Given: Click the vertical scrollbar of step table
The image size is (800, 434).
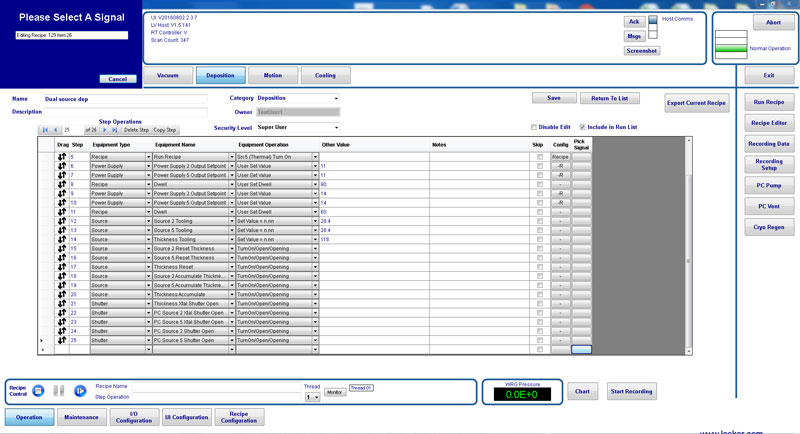Looking at the screenshot, I should [x=686, y=250].
